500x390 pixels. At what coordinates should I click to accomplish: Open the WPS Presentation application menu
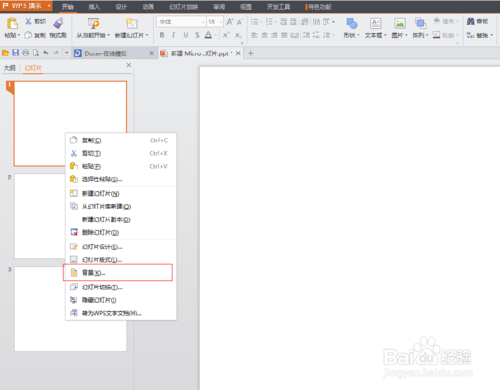tap(26, 6)
